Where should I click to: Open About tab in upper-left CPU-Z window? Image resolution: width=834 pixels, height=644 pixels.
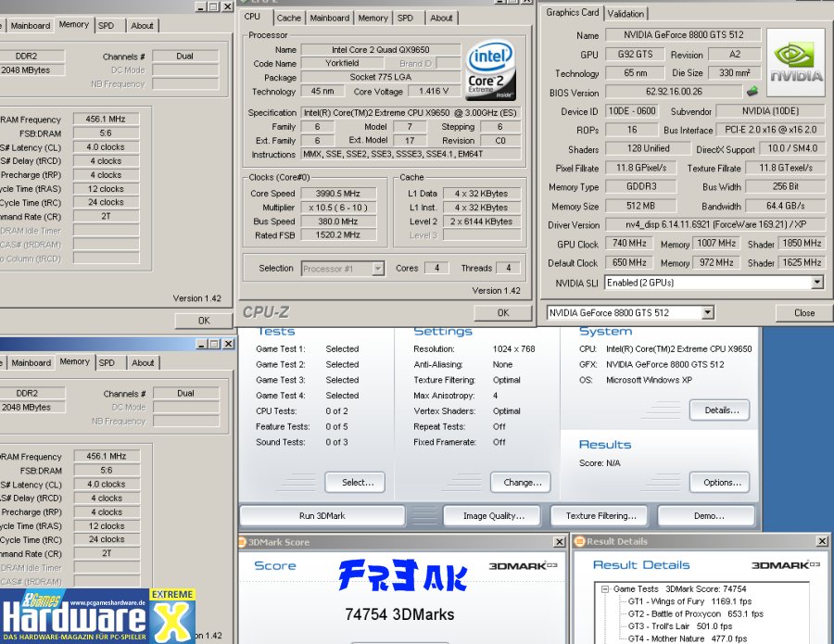click(142, 26)
